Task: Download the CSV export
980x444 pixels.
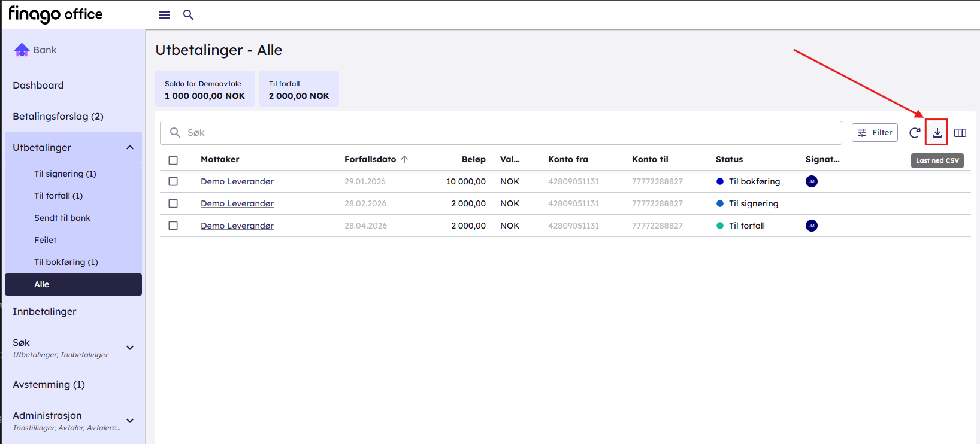Action: (937, 133)
